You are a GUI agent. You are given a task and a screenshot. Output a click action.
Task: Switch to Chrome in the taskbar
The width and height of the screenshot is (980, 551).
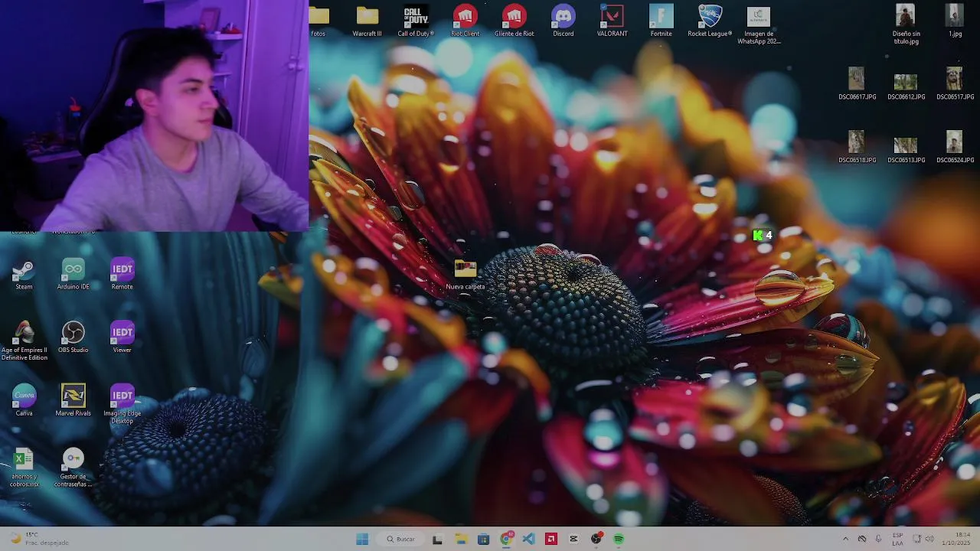point(506,539)
